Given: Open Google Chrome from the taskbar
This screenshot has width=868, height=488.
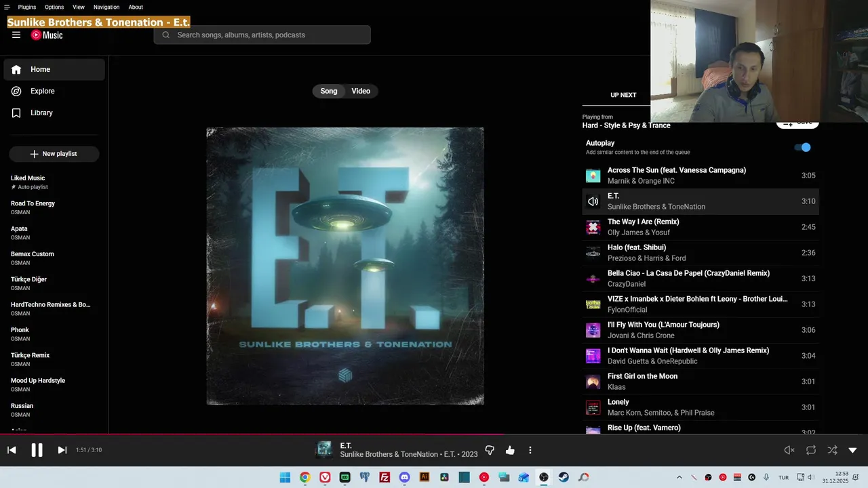Looking at the screenshot, I should (305, 477).
